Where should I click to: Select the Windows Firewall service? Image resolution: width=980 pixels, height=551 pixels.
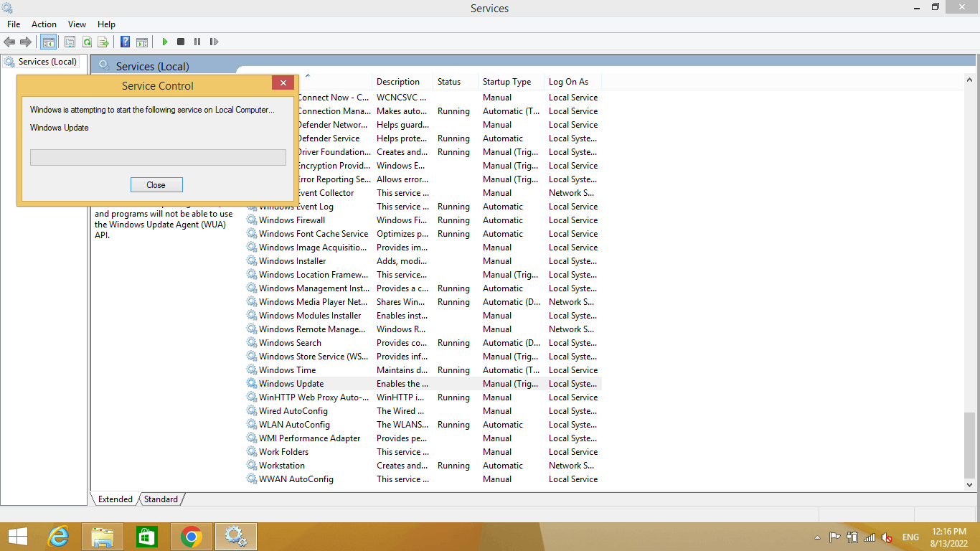[x=423, y=220]
